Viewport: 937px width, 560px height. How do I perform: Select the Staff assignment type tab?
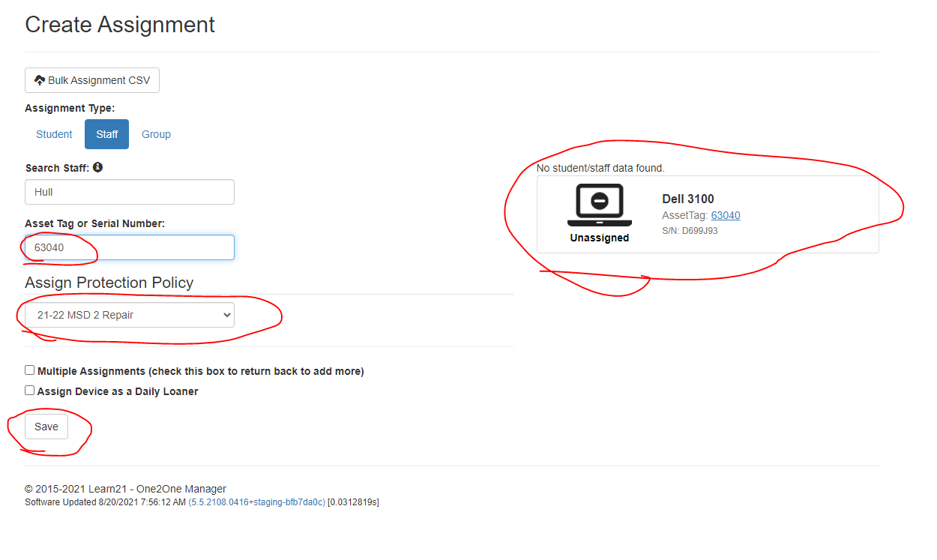pyautogui.click(x=106, y=134)
